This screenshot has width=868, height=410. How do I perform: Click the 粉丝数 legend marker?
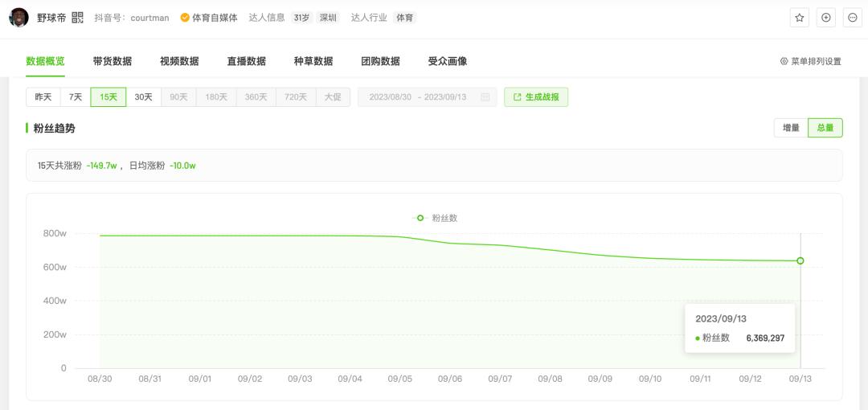pyautogui.click(x=420, y=218)
